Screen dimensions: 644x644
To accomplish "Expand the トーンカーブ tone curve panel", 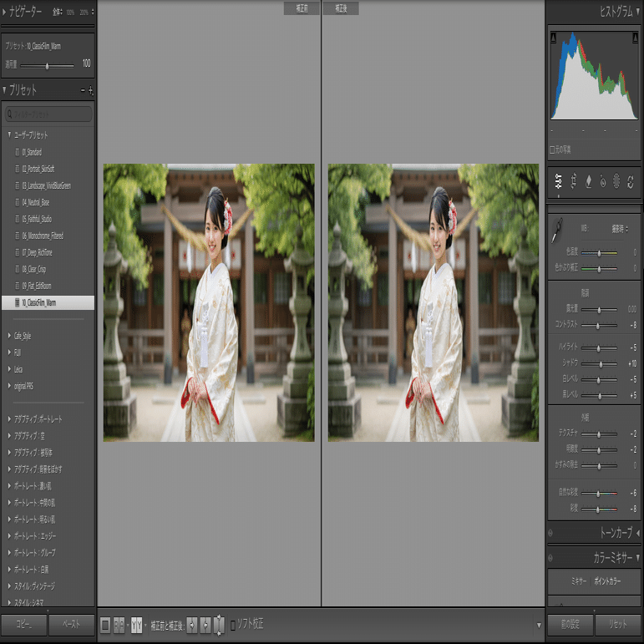I will tap(638, 533).
